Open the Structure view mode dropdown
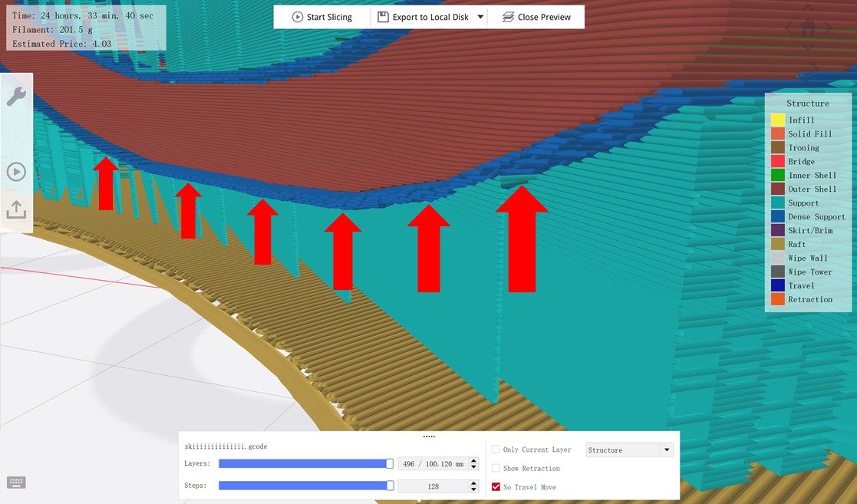Viewport: 857px width, 504px height. pyautogui.click(x=629, y=450)
